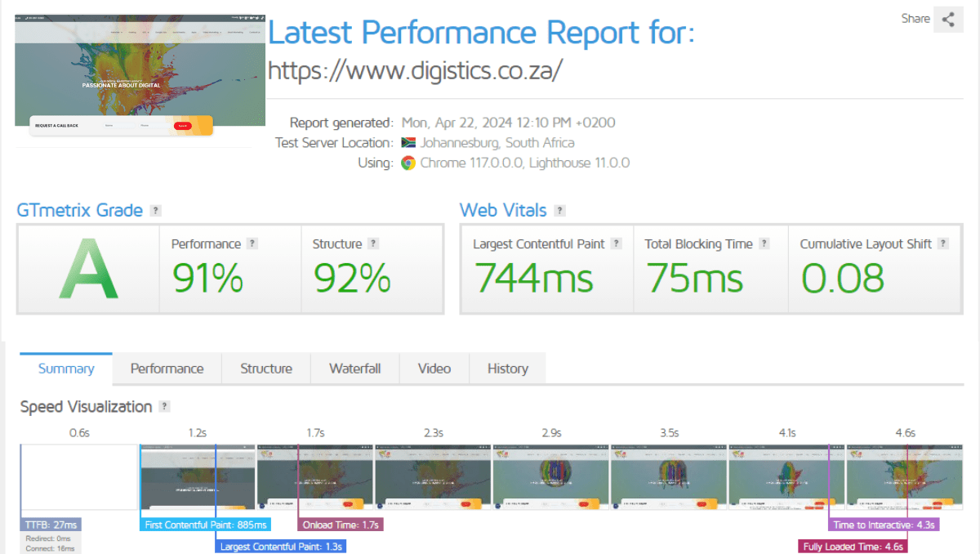
Task: Click the Share icon at top right
Action: point(947,19)
